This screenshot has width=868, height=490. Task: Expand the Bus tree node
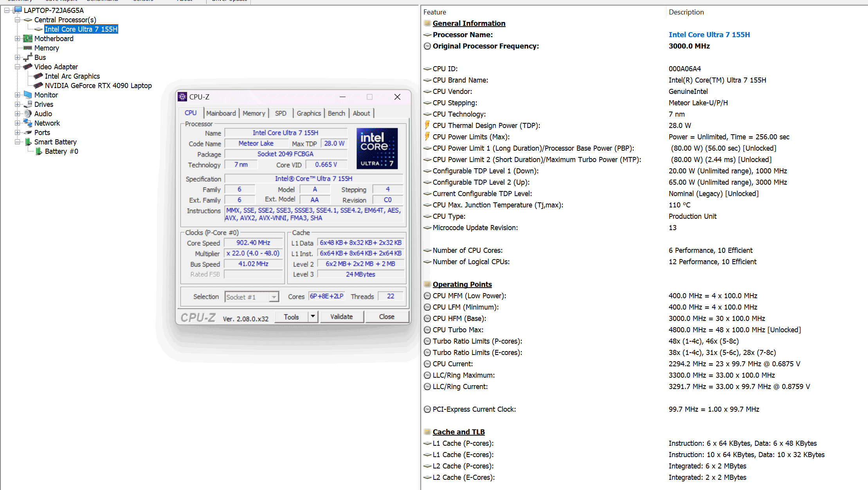click(x=17, y=57)
